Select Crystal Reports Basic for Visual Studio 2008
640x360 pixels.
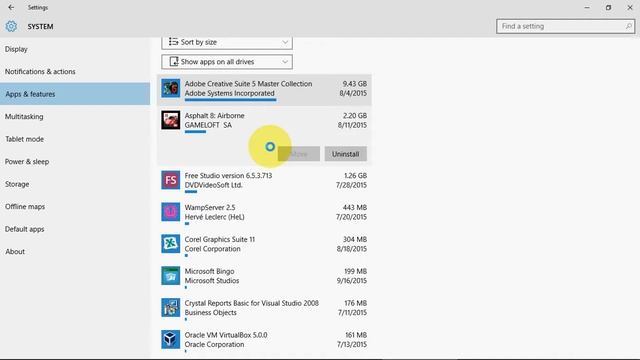click(x=264, y=309)
